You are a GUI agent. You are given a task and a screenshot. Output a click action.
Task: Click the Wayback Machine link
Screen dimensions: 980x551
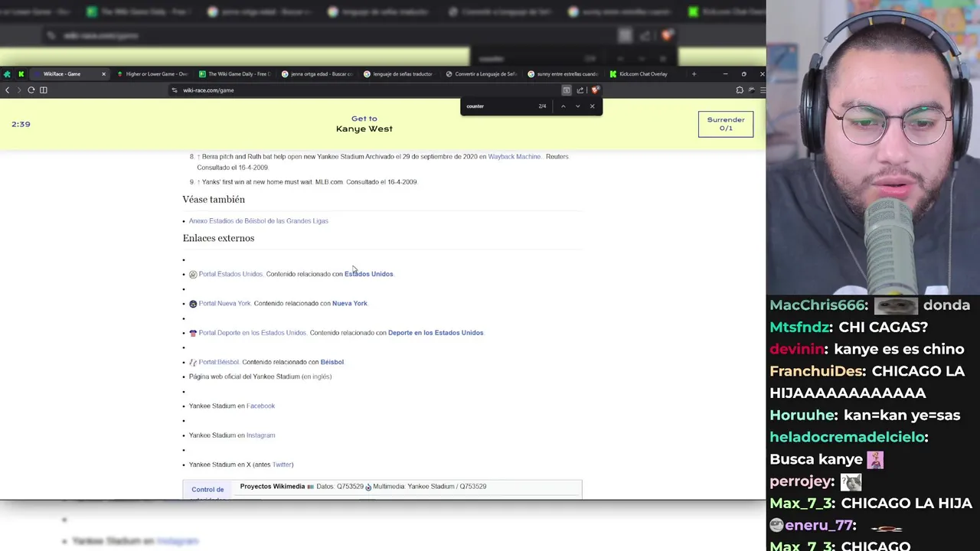click(x=514, y=157)
